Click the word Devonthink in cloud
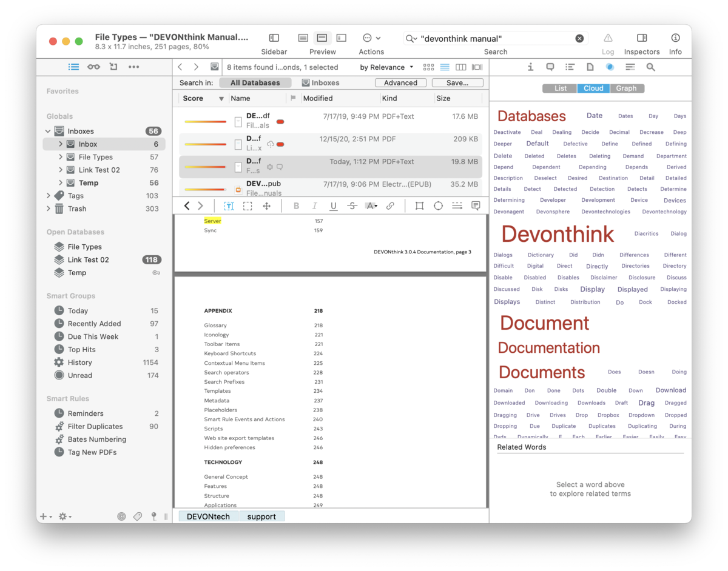This screenshot has height=571, width=728. tap(558, 234)
